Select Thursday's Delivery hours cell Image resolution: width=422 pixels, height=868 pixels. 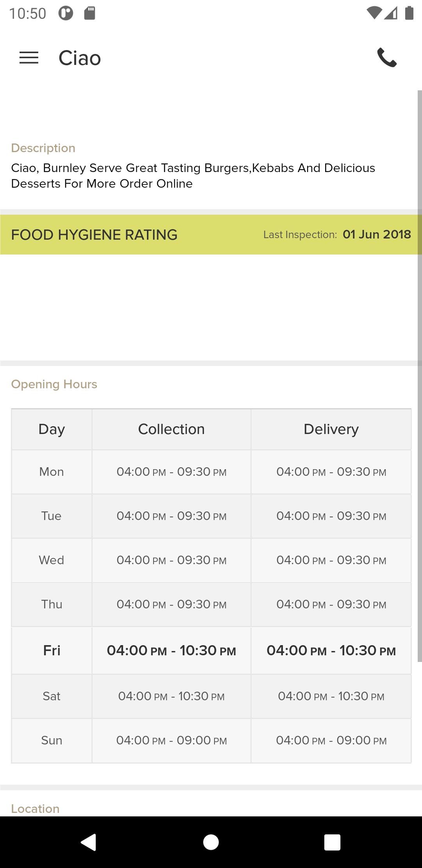(x=331, y=604)
